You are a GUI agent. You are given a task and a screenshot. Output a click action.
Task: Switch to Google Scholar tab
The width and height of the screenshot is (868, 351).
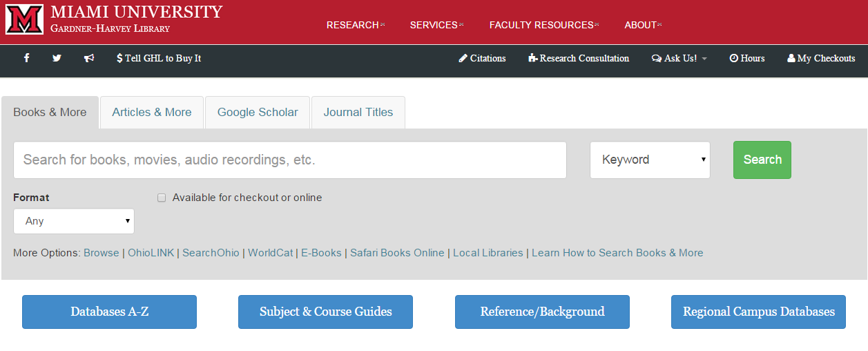[258, 112]
